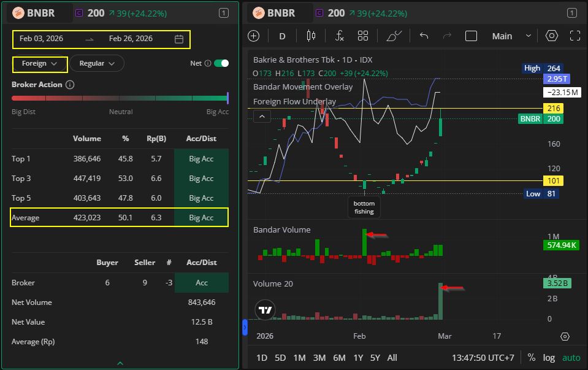Collapse the indicator legend with chevron
The height and width of the screenshot is (370, 588).
point(261,116)
